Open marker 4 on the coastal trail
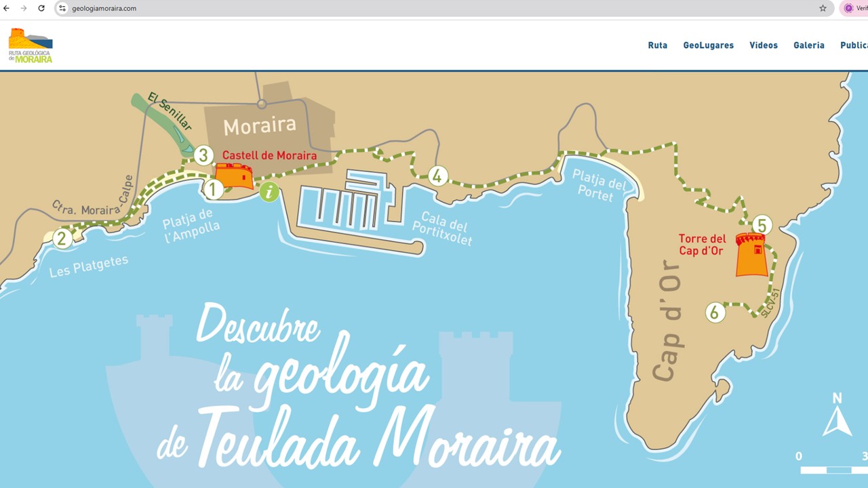868x488 pixels. pyautogui.click(x=437, y=176)
